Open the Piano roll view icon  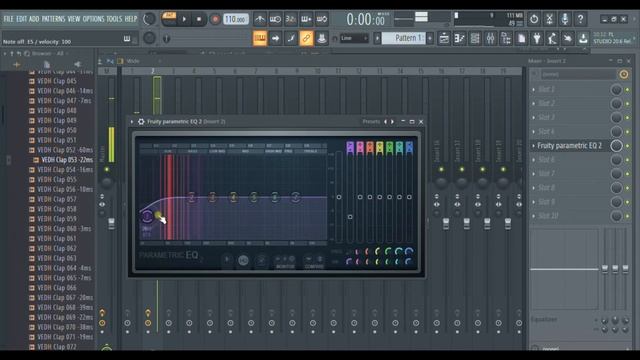click(x=460, y=38)
